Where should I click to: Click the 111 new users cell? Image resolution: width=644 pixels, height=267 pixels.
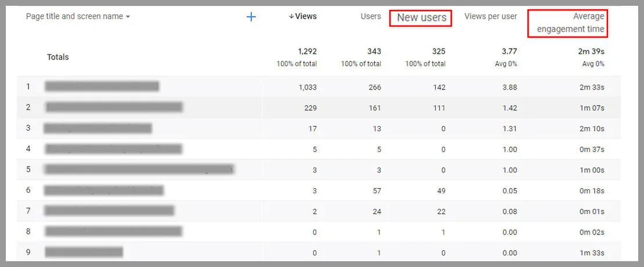(x=439, y=107)
